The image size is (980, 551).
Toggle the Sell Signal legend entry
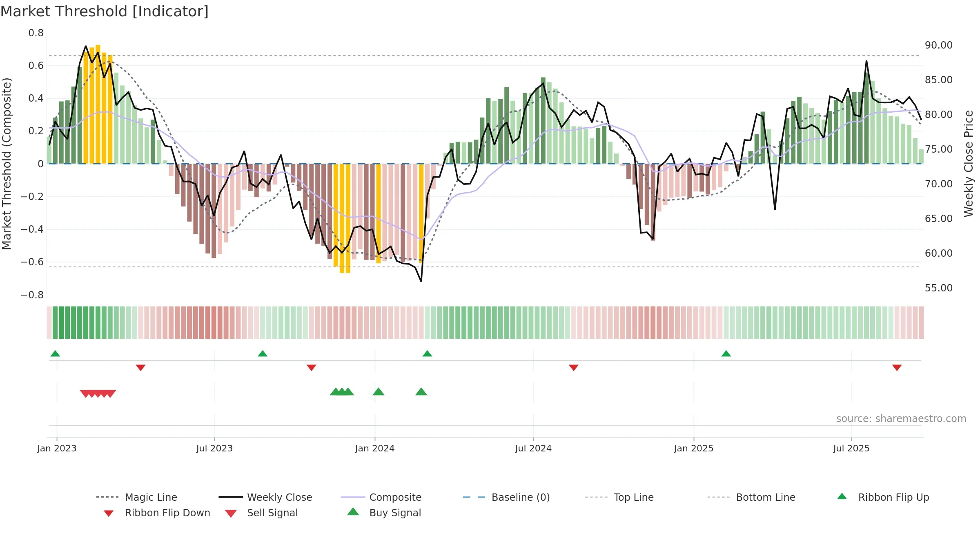coord(261,513)
